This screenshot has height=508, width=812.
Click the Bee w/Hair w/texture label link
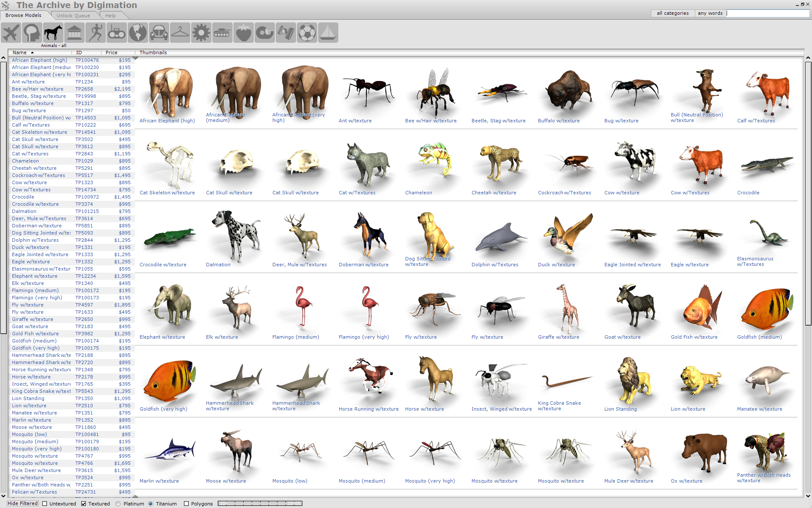coord(431,121)
